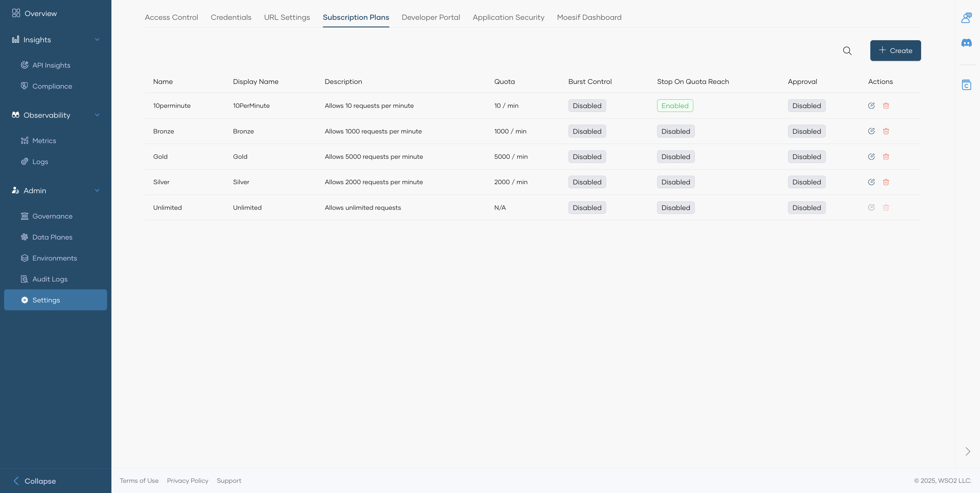Open the Privacy Policy link in footer
The height and width of the screenshot is (493, 980).
(188, 480)
